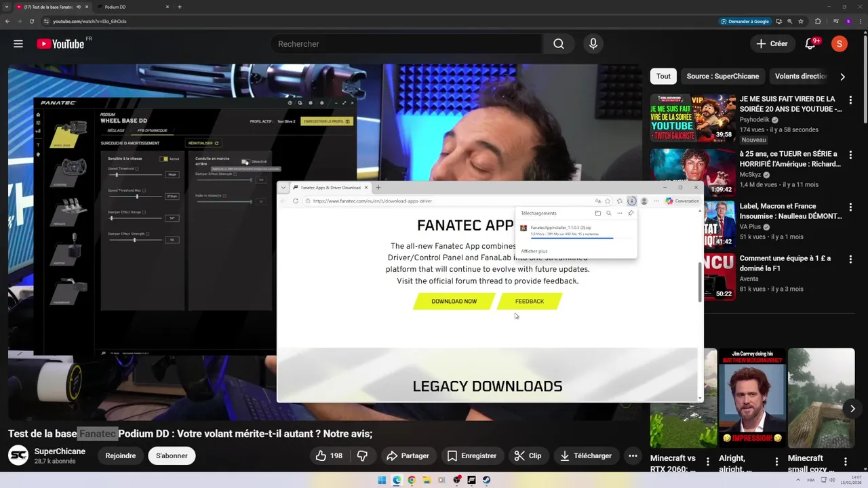This screenshot has width=868, height=488.
Task: Click the Télécharger button
Action: (x=586, y=455)
